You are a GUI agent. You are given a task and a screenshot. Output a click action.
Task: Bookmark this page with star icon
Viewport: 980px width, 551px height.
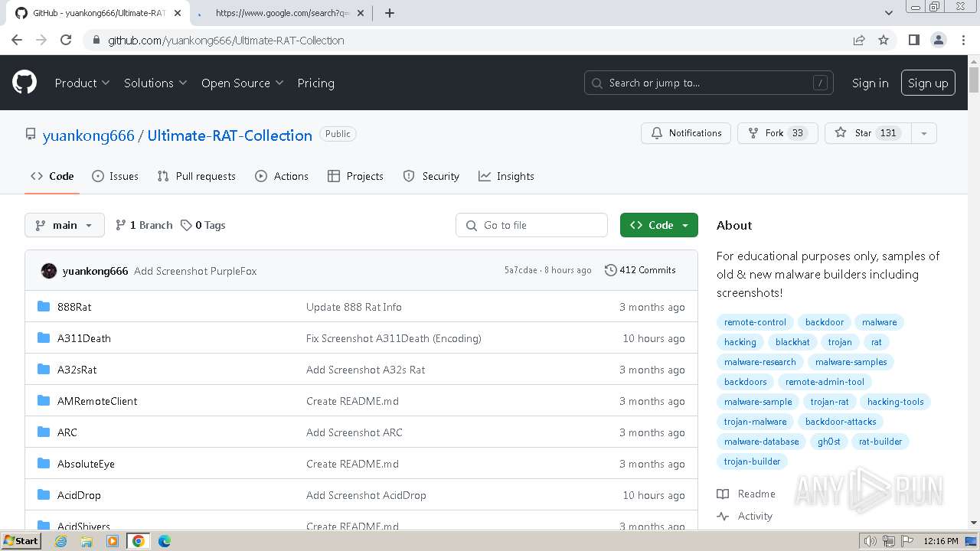point(884,40)
